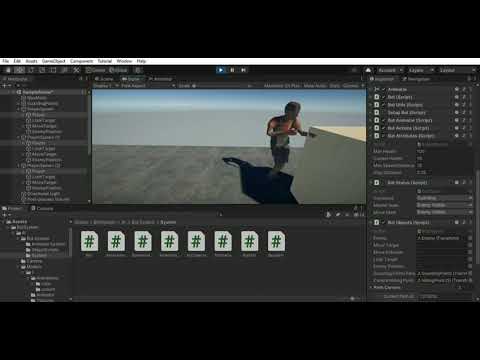
Task: Click Project panel create plus button
Action: pyautogui.click(x=5, y=215)
